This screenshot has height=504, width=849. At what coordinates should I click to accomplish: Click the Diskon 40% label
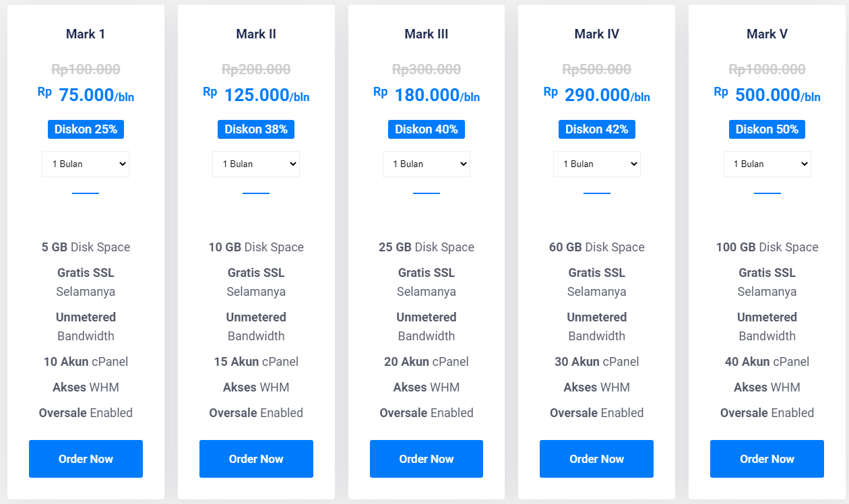(427, 129)
